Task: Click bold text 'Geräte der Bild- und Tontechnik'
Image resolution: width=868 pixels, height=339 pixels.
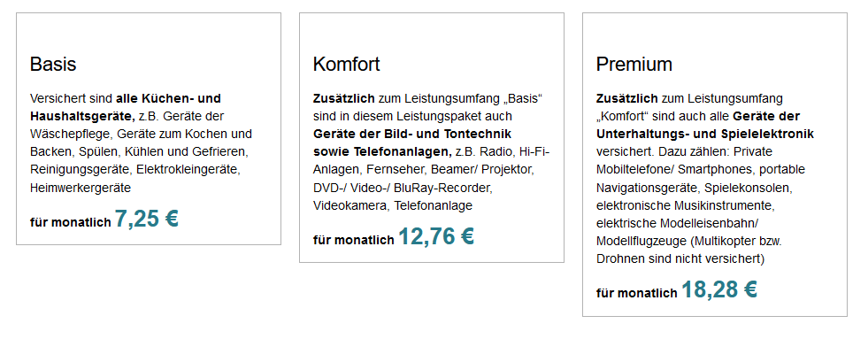Action: point(412,135)
